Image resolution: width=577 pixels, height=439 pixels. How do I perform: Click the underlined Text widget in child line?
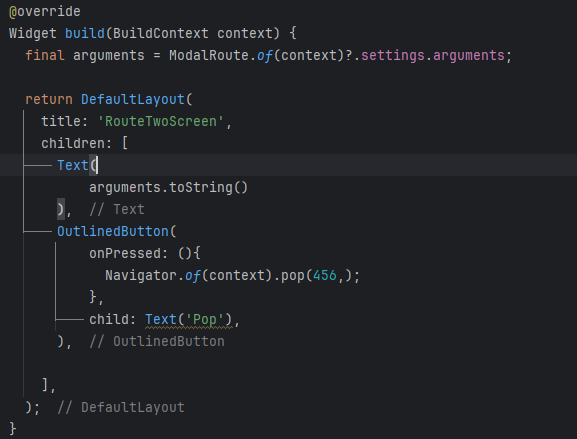pyautogui.click(x=161, y=320)
